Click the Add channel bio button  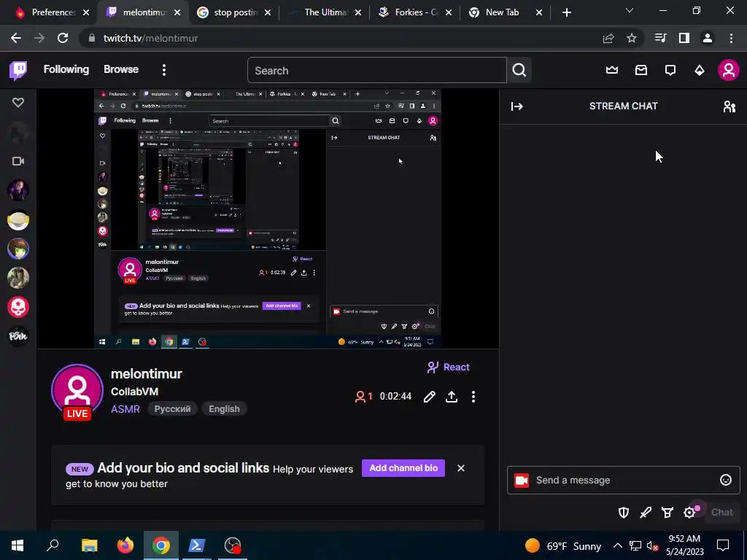pos(403,468)
